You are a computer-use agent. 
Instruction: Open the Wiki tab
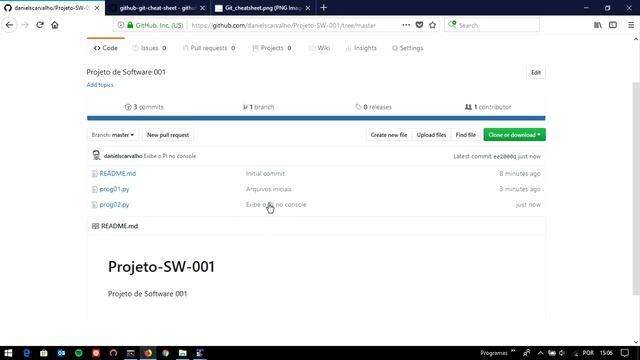[319, 48]
